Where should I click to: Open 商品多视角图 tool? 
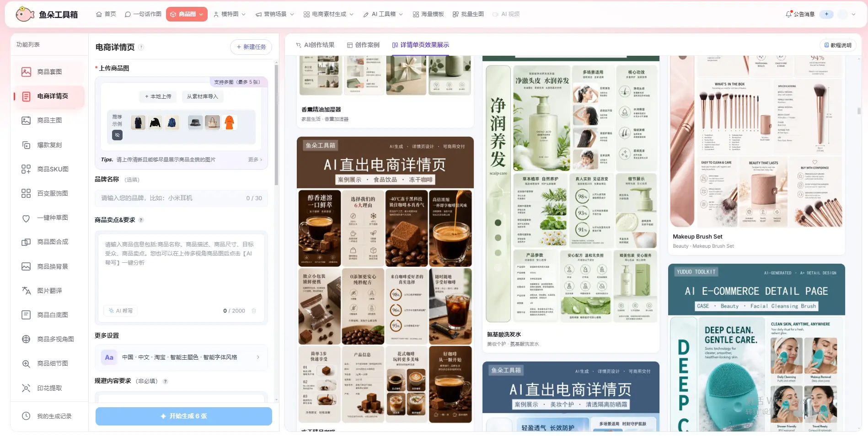49,339
